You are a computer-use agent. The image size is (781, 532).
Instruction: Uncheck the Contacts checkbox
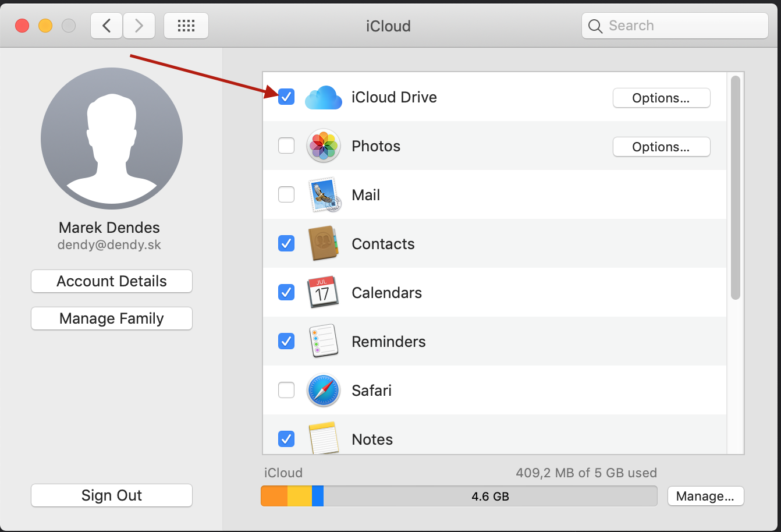pyautogui.click(x=286, y=243)
